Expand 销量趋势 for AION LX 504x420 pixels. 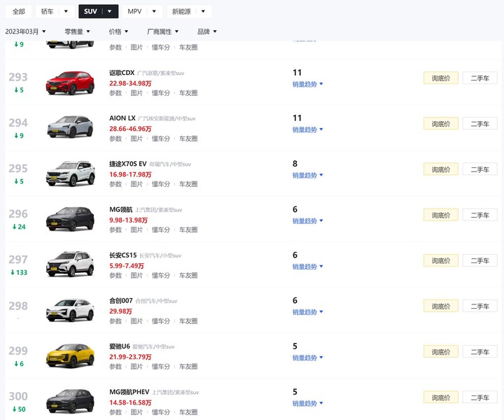(x=307, y=129)
